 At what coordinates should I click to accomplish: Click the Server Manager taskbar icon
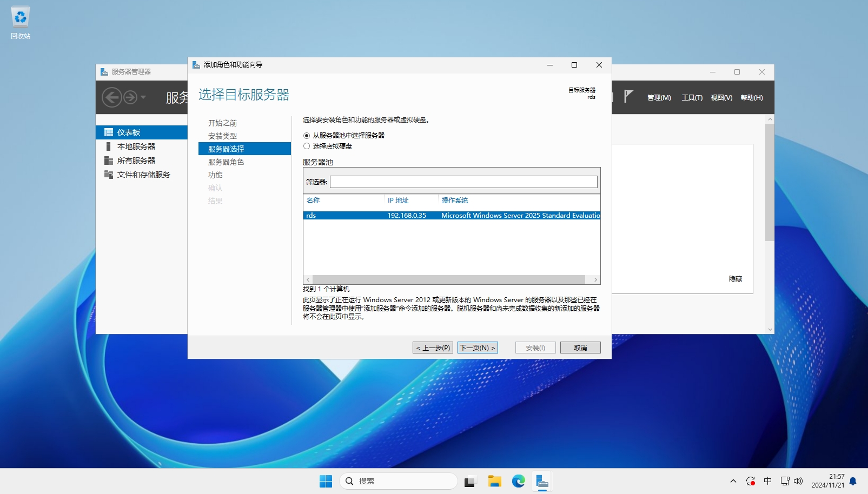pos(542,481)
